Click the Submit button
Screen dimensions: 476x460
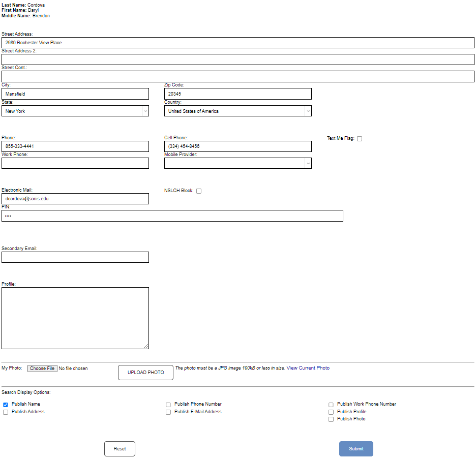[355, 448]
